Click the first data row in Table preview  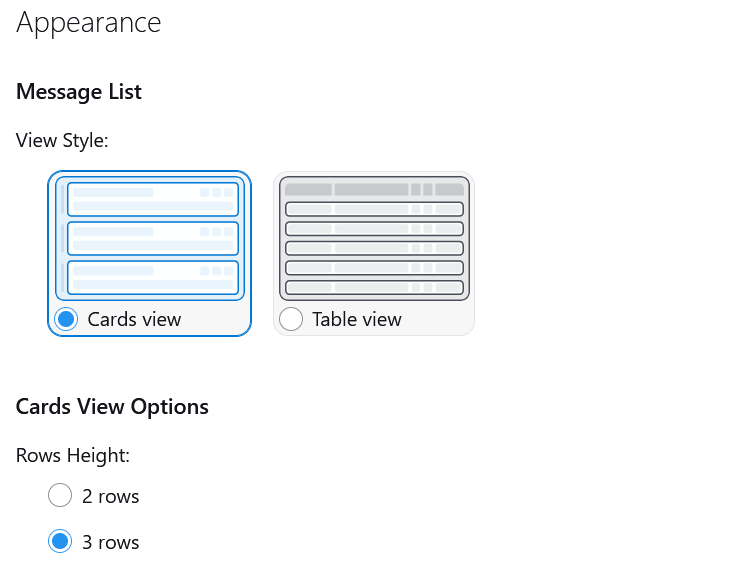coord(374,209)
